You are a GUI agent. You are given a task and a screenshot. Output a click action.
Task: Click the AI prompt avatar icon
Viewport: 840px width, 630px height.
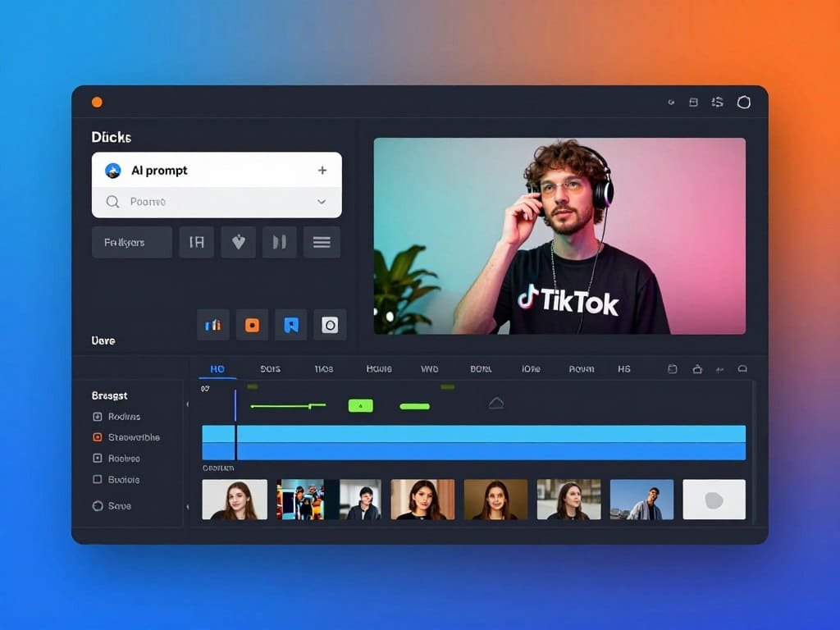(x=112, y=171)
